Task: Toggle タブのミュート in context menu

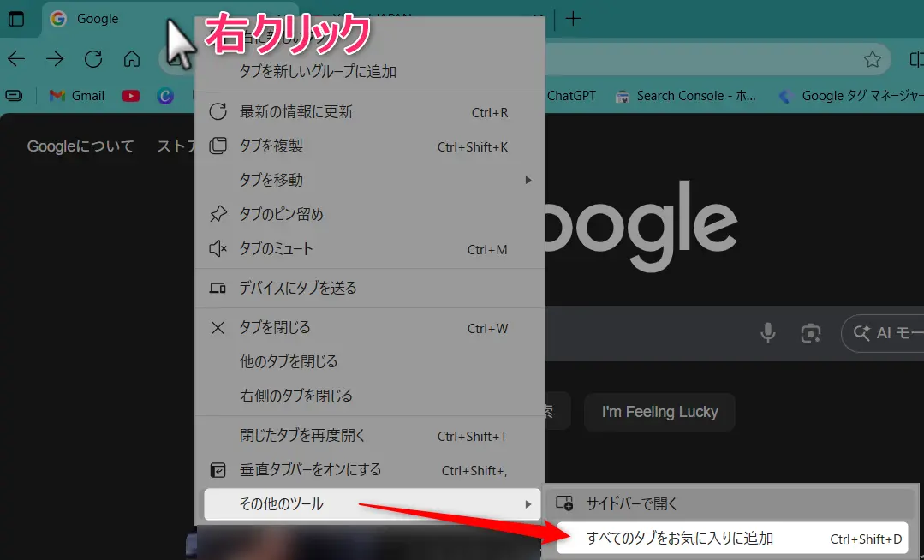Action: click(276, 249)
